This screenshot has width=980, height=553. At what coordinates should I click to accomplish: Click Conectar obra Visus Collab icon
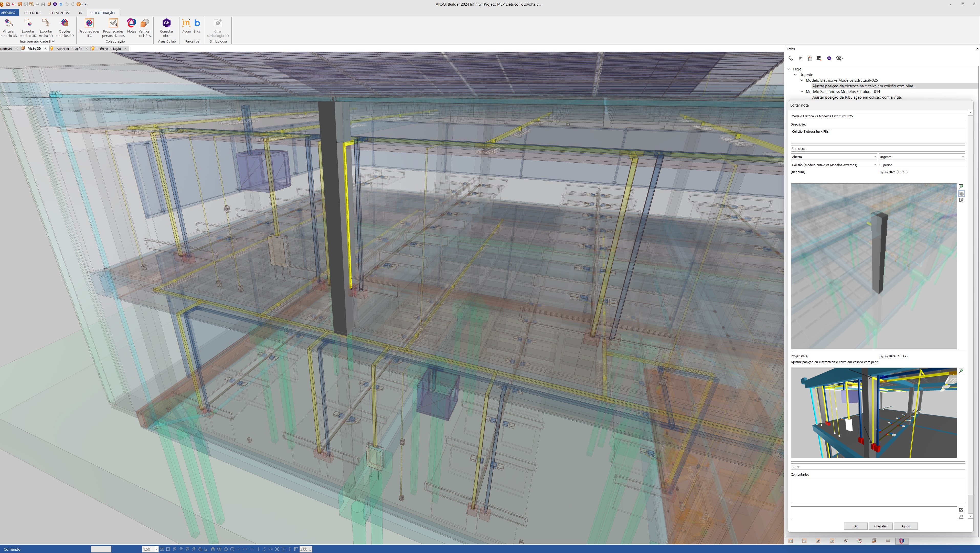(167, 23)
